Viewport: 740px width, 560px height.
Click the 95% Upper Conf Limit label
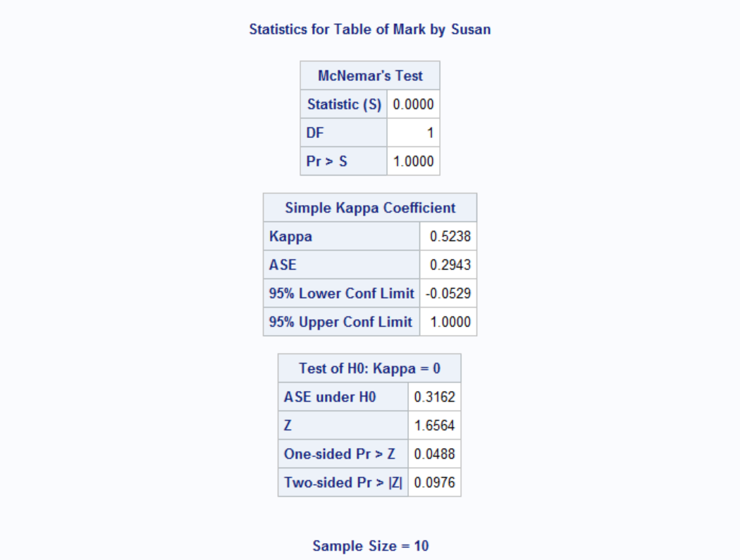click(341, 322)
